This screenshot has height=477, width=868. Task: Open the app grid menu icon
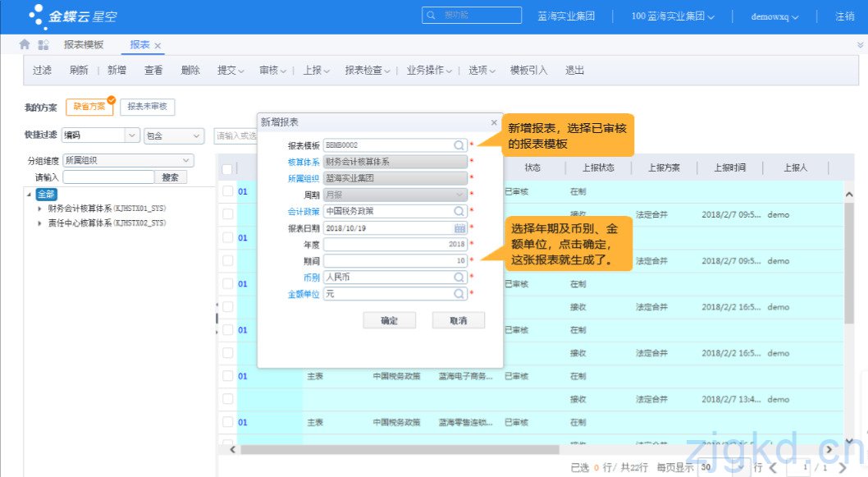tap(43, 45)
